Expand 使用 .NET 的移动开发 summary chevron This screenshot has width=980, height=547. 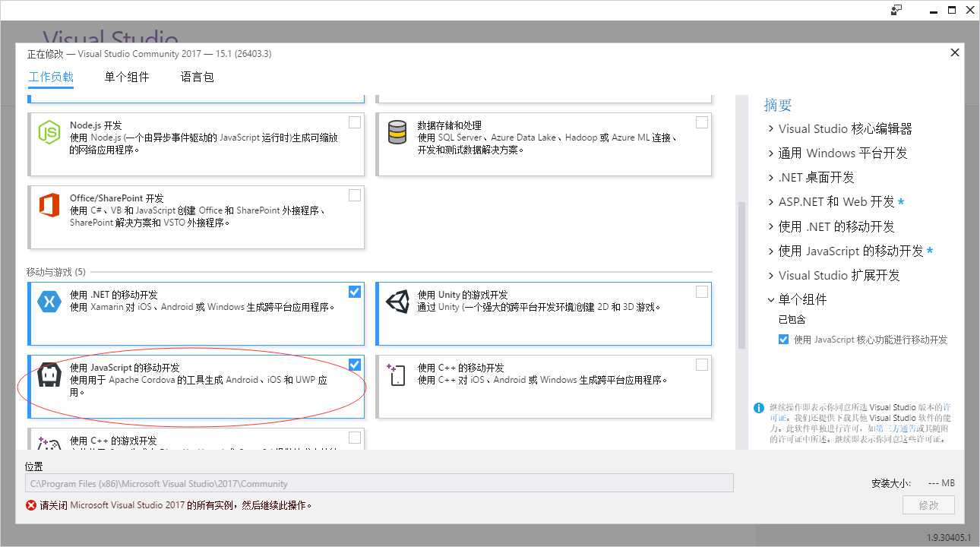pos(771,226)
